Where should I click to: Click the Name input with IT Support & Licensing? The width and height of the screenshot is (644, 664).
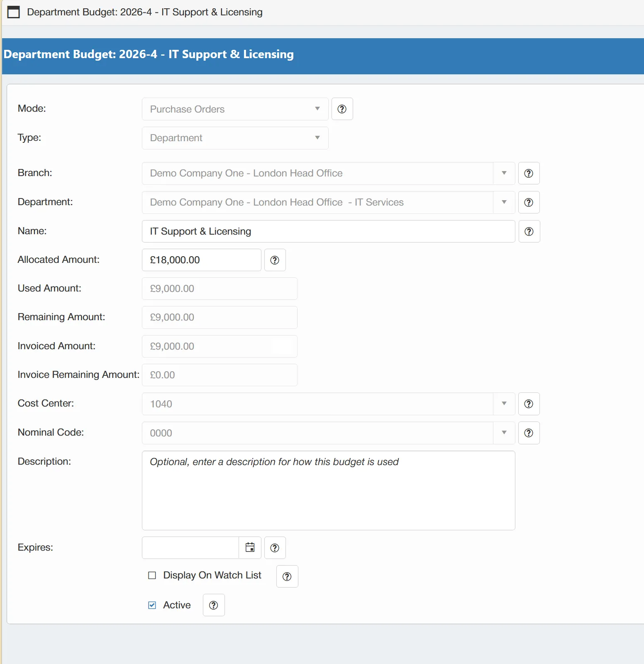click(329, 231)
